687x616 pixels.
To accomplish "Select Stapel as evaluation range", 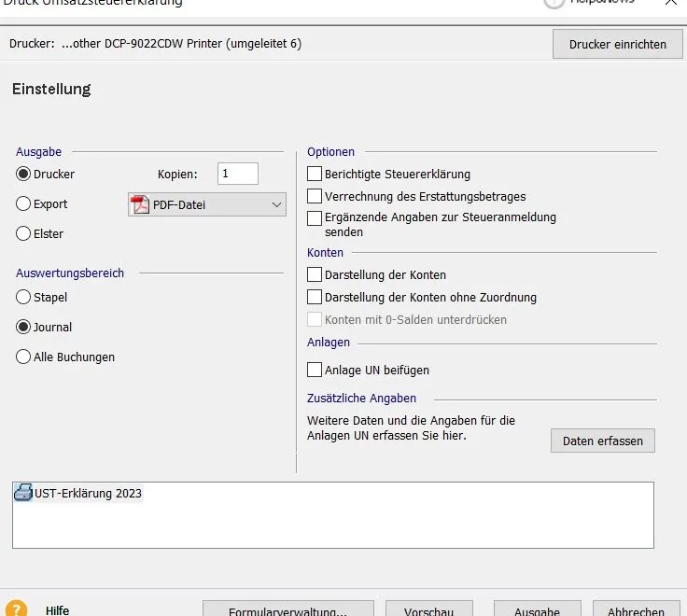I will tap(24, 297).
